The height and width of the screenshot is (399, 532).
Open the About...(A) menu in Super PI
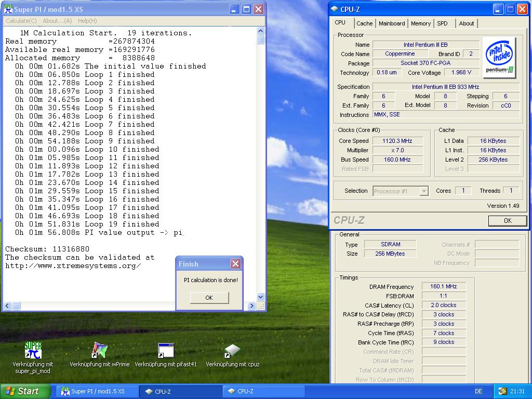(57, 21)
